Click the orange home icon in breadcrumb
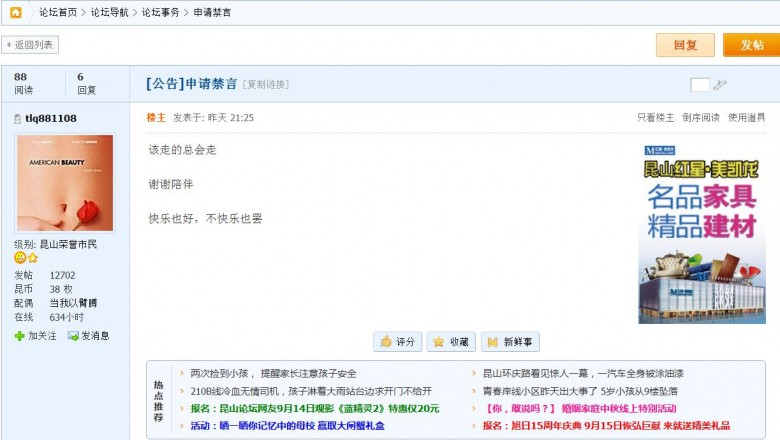This screenshot has height=440, width=780. (x=15, y=12)
